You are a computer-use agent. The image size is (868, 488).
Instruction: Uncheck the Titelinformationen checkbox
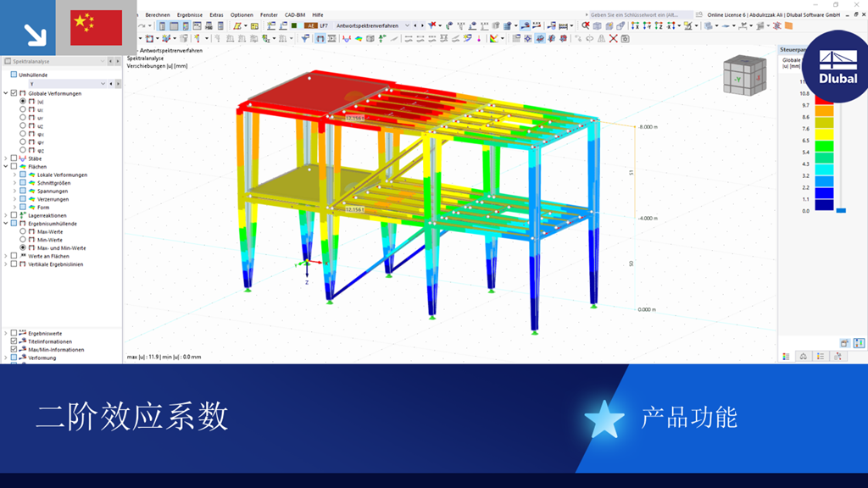pos(14,341)
